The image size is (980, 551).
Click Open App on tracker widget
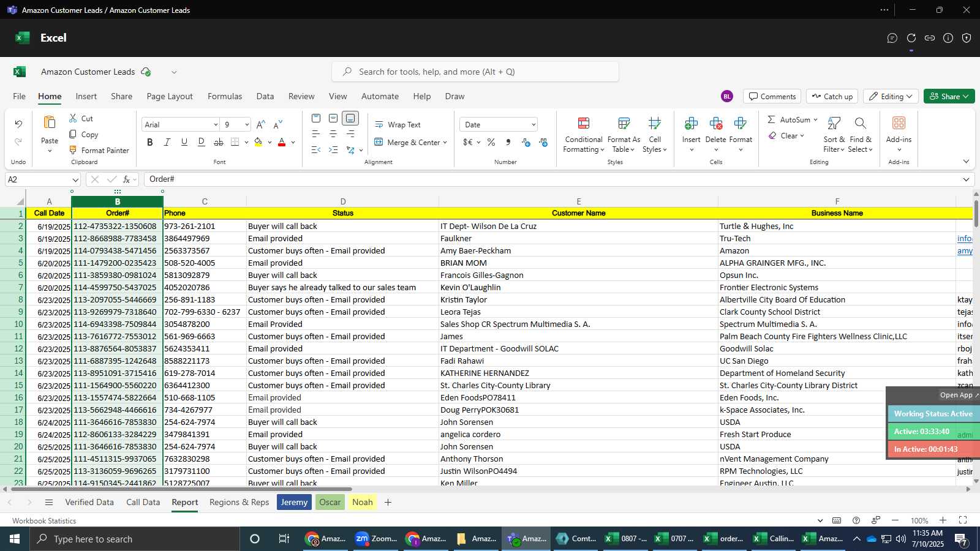(x=959, y=395)
